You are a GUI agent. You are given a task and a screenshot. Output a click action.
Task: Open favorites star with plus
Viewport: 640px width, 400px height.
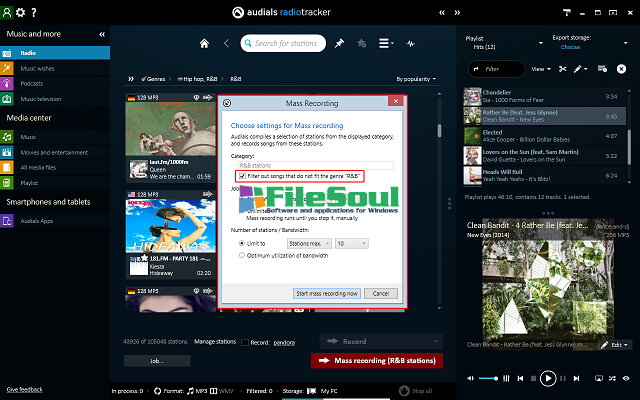362,43
